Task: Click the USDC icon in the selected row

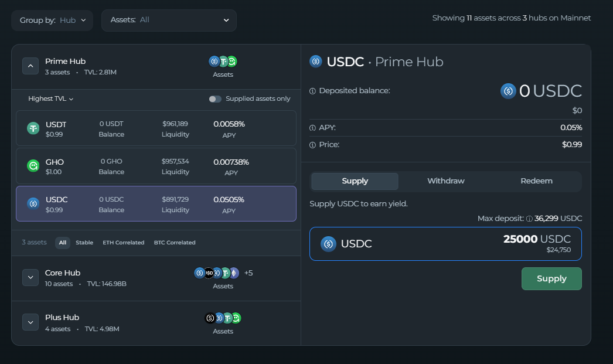Action: pos(33,203)
